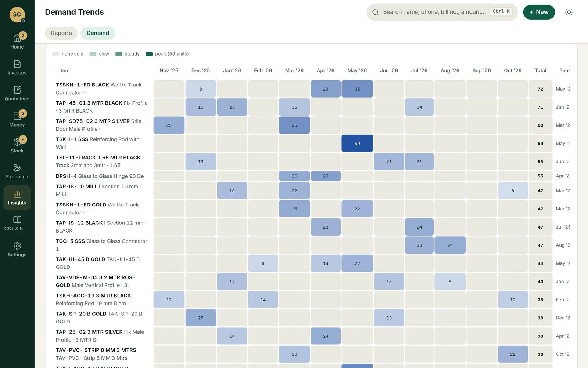
Task: Click the + New button
Action: click(539, 12)
